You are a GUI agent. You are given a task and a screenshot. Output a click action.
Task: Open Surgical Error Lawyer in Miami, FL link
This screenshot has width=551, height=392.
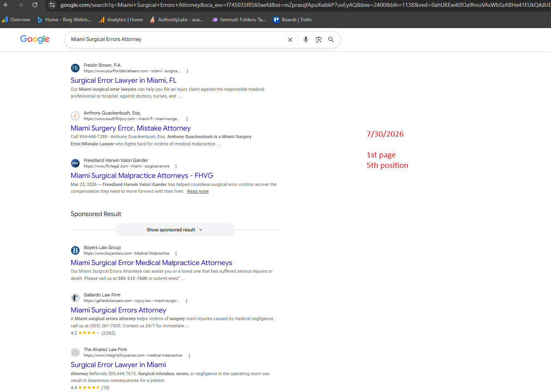(123, 80)
